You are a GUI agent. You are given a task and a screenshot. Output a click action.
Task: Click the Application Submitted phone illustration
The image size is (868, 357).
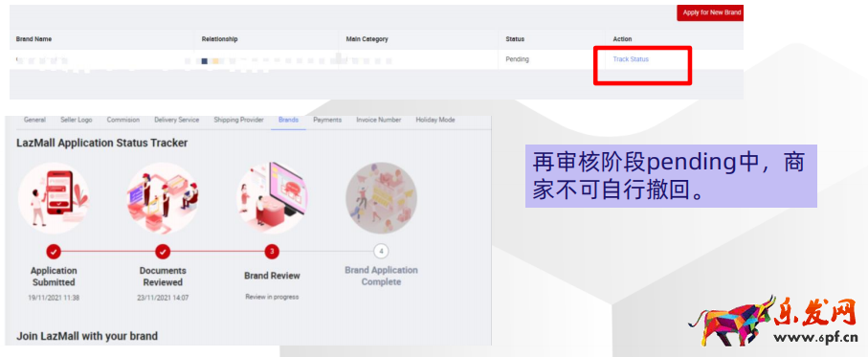(54, 197)
